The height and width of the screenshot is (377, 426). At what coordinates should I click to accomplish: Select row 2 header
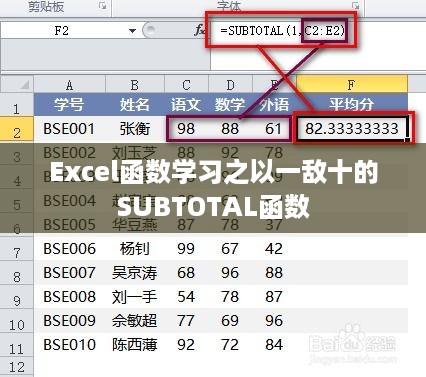point(17,130)
